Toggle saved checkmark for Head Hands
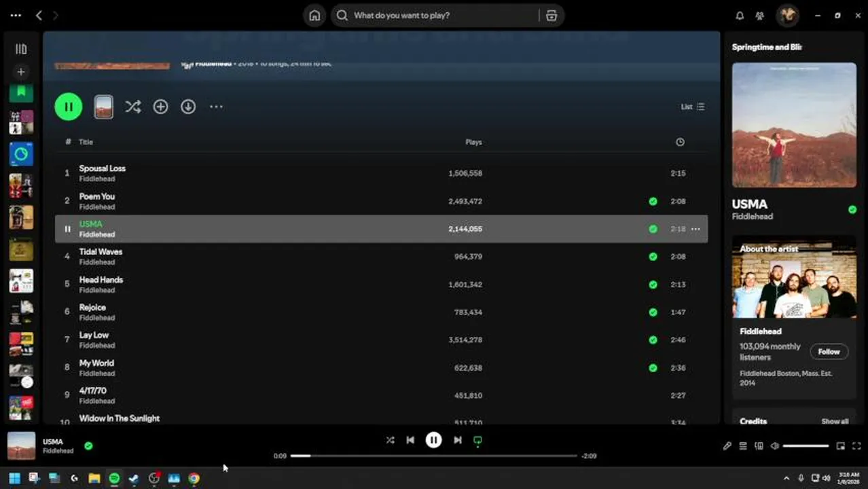 653,285
